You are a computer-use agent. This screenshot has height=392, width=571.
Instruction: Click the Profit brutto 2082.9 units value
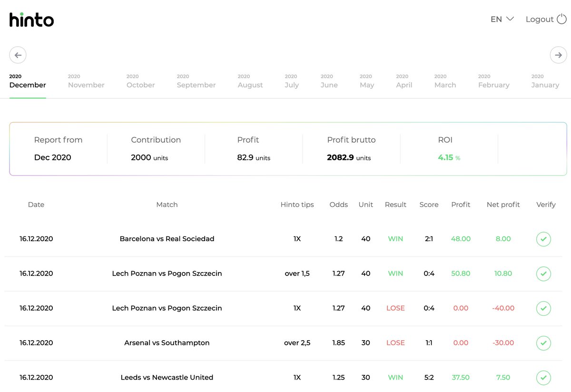(x=349, y=157)
